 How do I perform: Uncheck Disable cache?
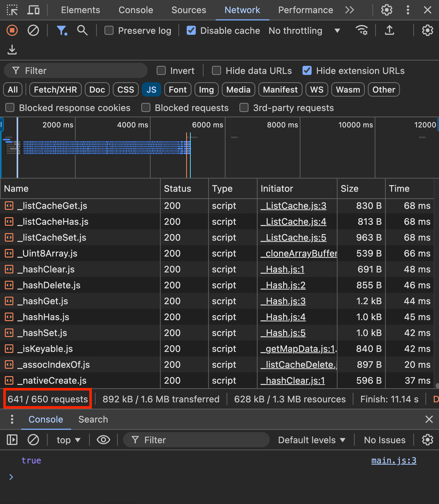[191, 31]
